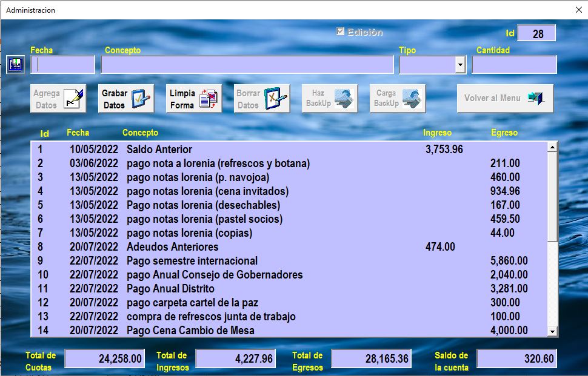Clear the form with Limpia Forma

pyautogui.click(x=194, y=99)
